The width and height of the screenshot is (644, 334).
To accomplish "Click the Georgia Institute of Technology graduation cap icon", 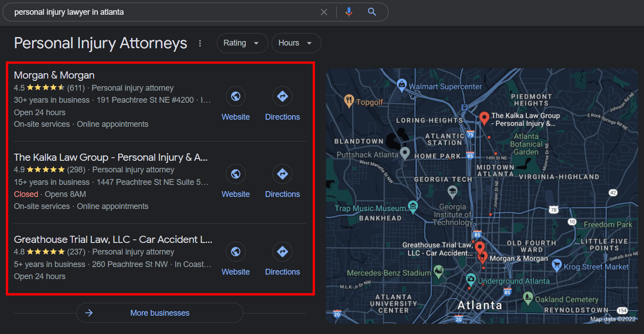I will (452, 192).
